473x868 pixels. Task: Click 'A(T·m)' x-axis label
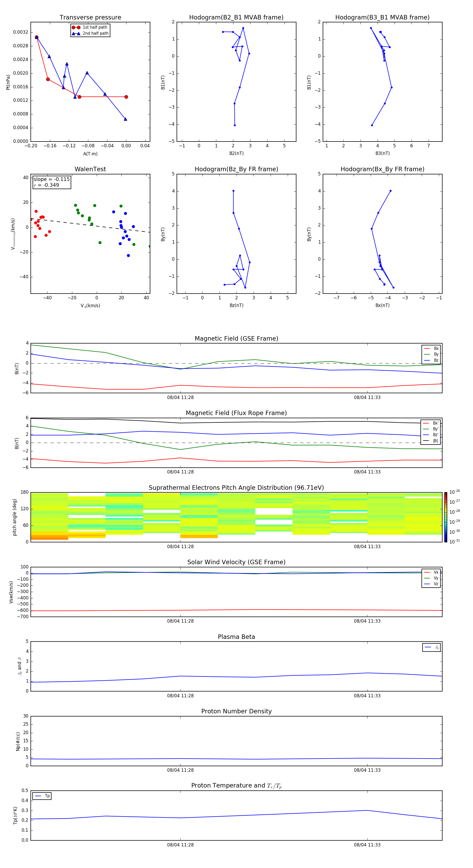pos(90,154)
